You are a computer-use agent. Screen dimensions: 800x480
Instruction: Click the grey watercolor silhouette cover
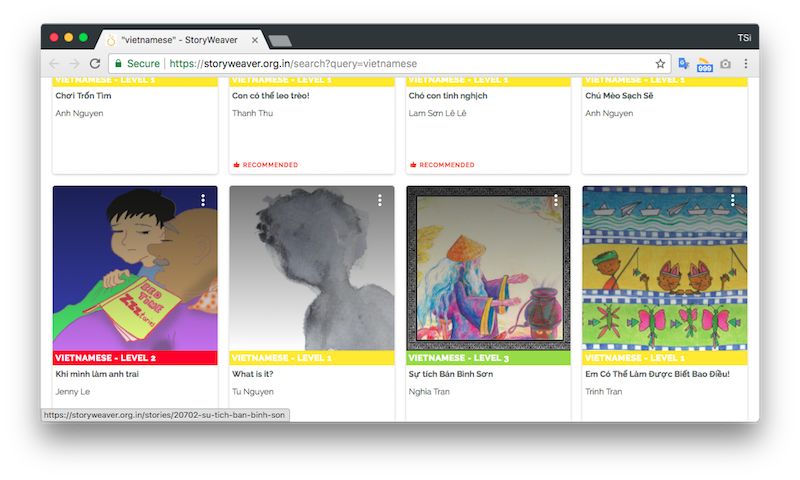[312, 268]
